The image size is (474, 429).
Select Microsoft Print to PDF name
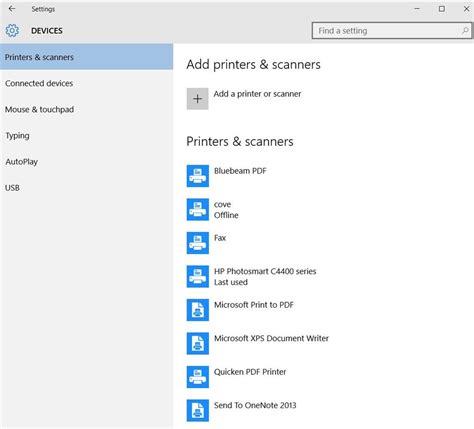click(x=254, y=305)
